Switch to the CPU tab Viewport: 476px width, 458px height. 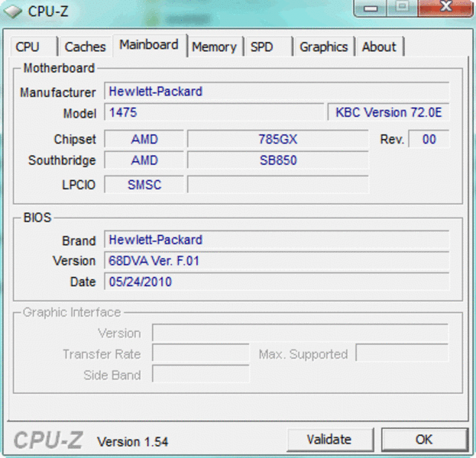34,47
